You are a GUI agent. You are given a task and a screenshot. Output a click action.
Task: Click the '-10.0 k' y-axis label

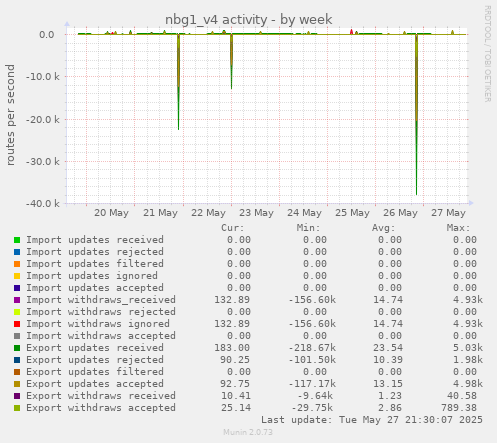point(43,77)
